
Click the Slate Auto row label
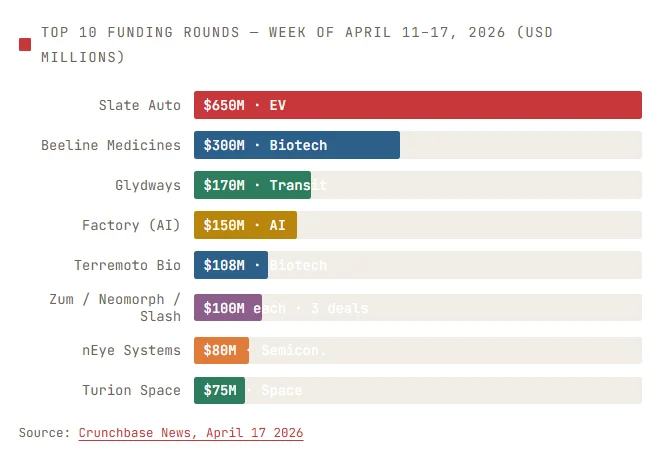139,105
